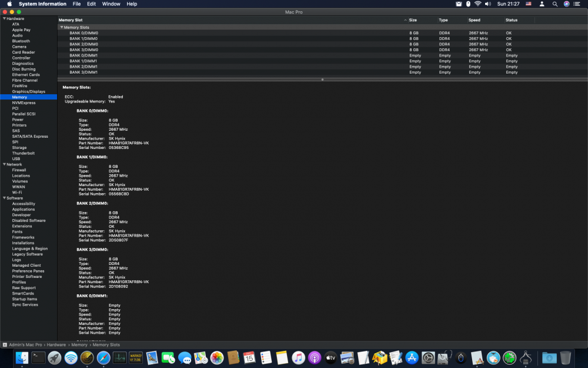Select Wi-Fi under Network in sidebar
The width and height of the screenshot is (588, 368).
pos(17,193)
